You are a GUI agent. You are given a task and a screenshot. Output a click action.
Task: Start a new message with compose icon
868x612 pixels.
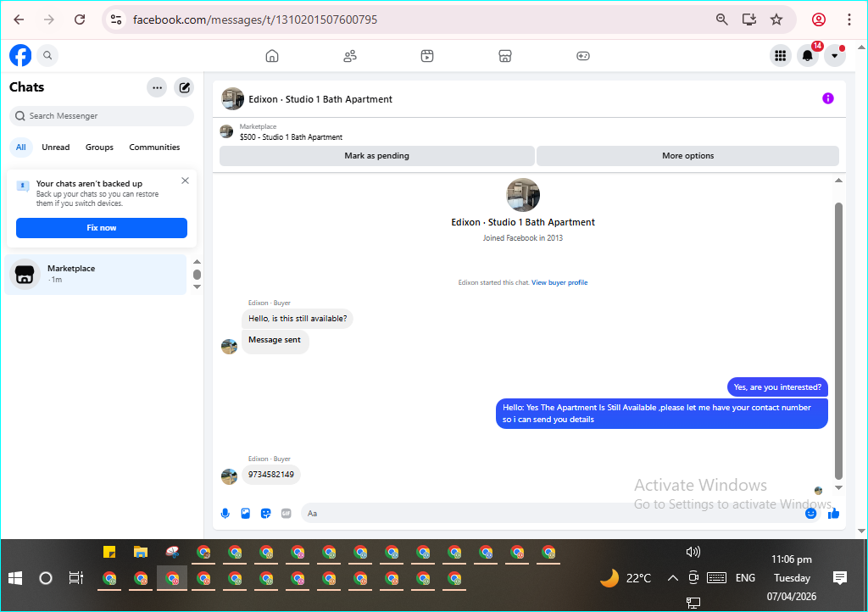pyautogui.click(x=184, y=87)
